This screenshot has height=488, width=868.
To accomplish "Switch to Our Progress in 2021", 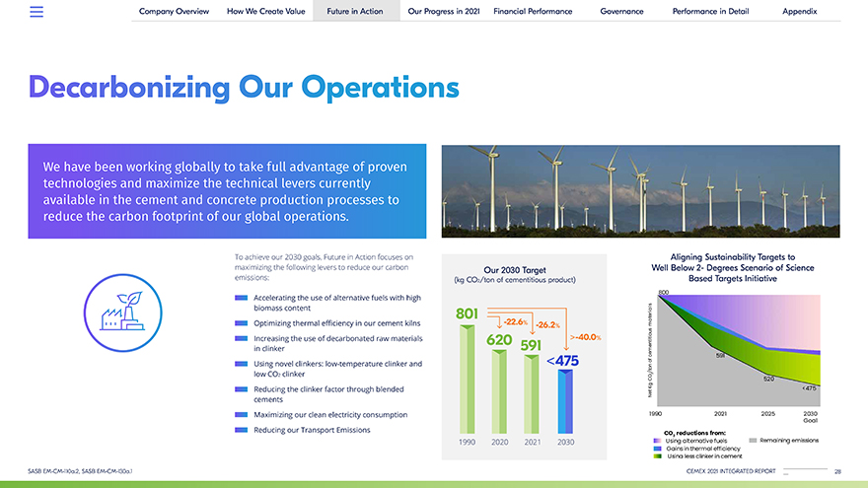I will click(x=444, y=11).
